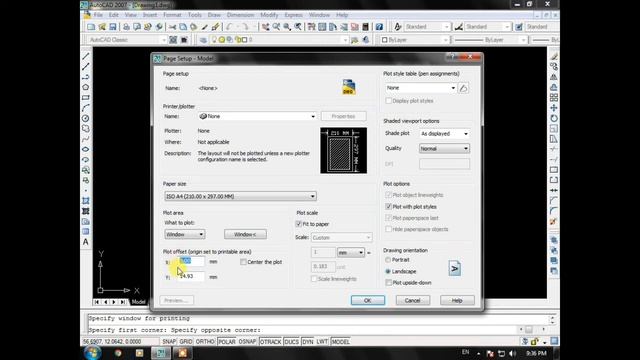This screenshot has height=360, width=640.
Task: Select the Multiline Text tool
Action: [x=86, y=242]
